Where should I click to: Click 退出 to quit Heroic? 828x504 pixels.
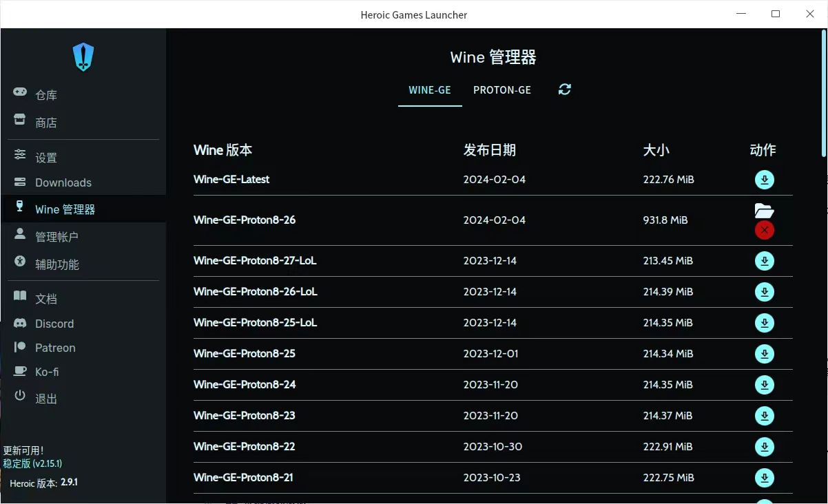click(83, 399)
